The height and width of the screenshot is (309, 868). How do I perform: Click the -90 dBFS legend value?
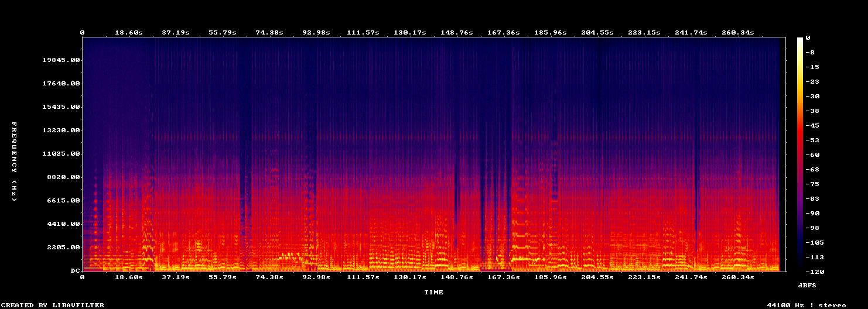(812, 213)
